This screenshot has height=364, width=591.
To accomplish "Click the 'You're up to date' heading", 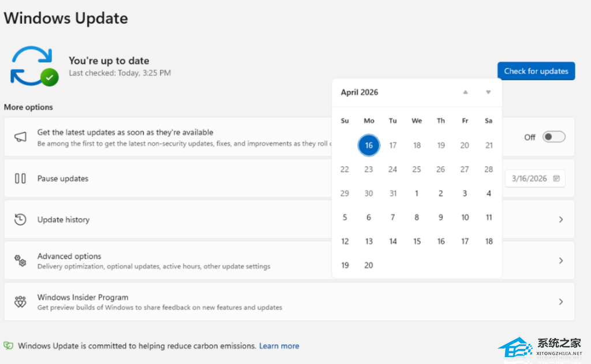I will (x=109, y=61).
